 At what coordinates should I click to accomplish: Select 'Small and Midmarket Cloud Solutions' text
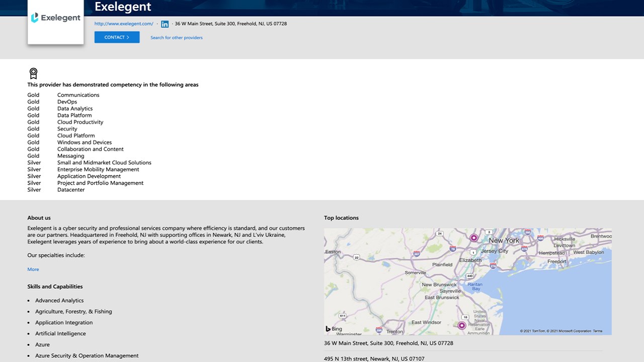[104, 163]
